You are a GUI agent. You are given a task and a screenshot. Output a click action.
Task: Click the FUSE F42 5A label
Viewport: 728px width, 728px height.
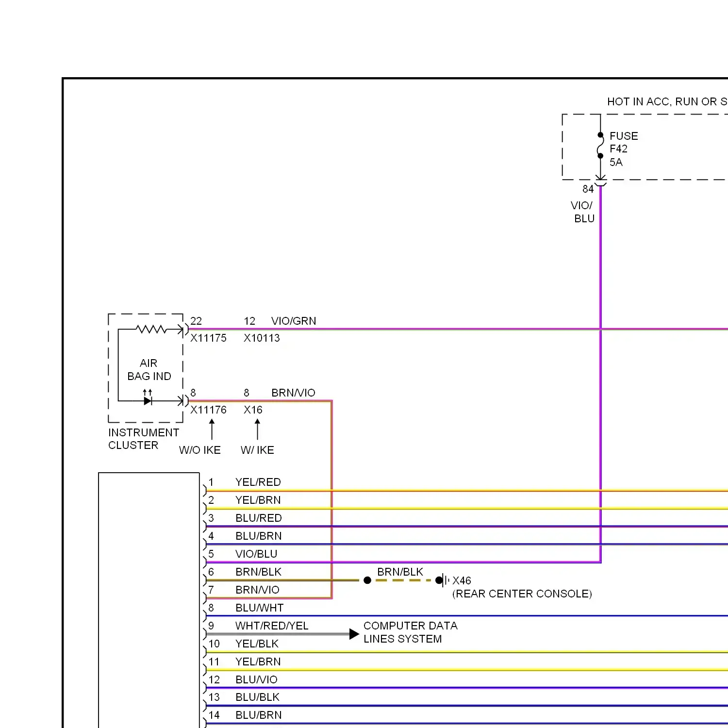[x=624, y=149]
